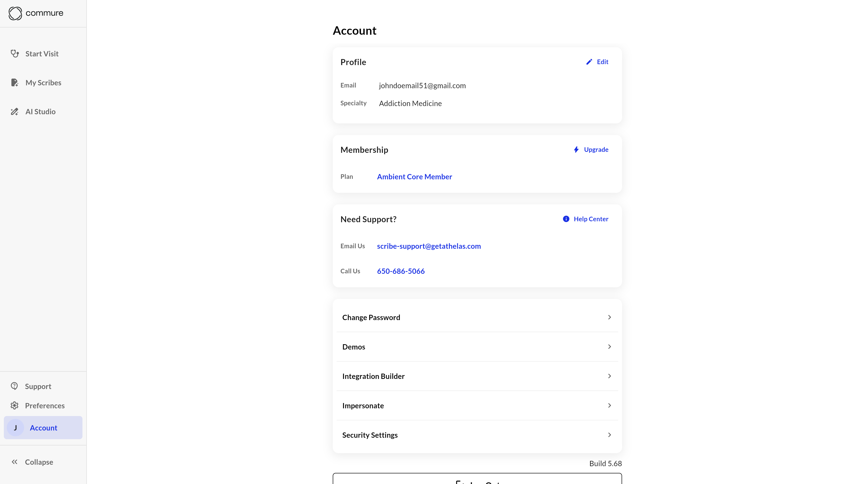Image resolution: width=868 pixels, height=484 pixels.
Task: Click the Help Center info icon
Action: pos(566,219)
